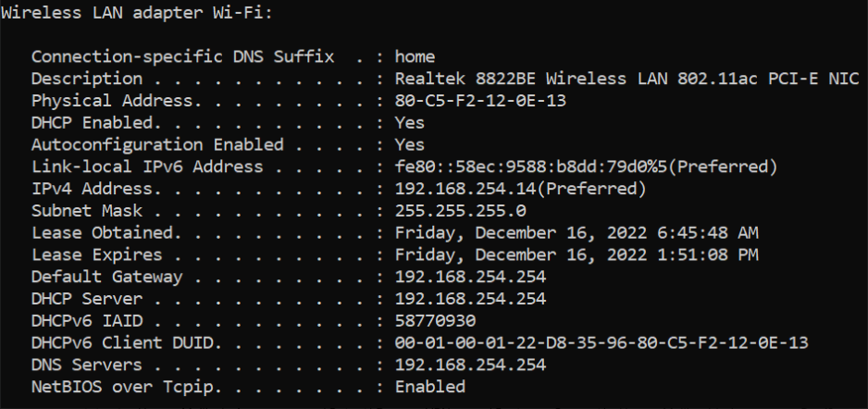This screenshot has width=868, height=409.
Task: Click the Autoconfiguration Enabled Yes value
Action: point(410,145)
